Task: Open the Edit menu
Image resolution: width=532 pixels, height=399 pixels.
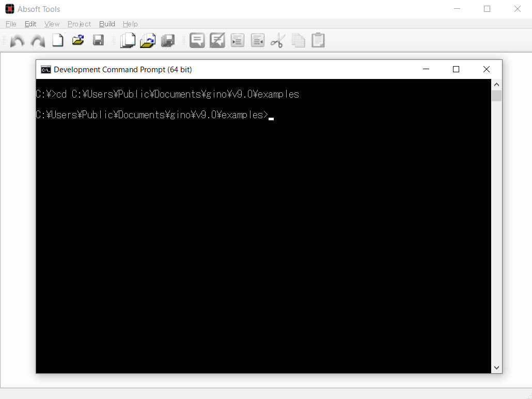Action: [30, 24]
